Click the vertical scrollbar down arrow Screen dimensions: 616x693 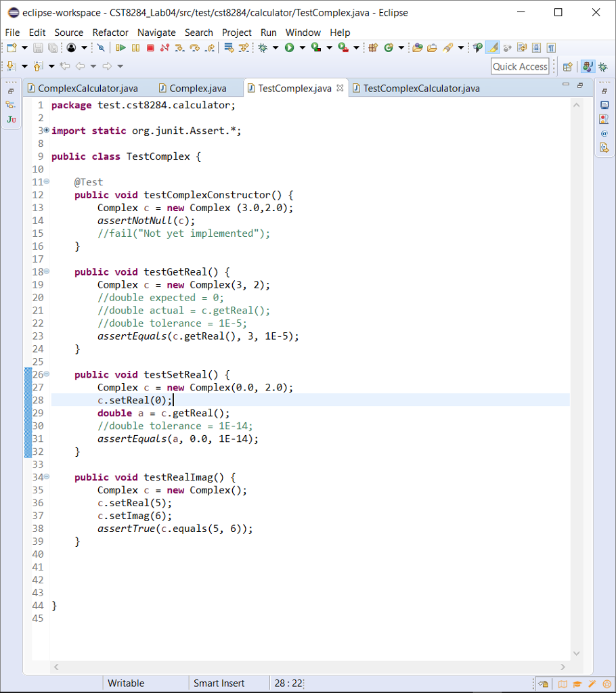tap(576, 653)
